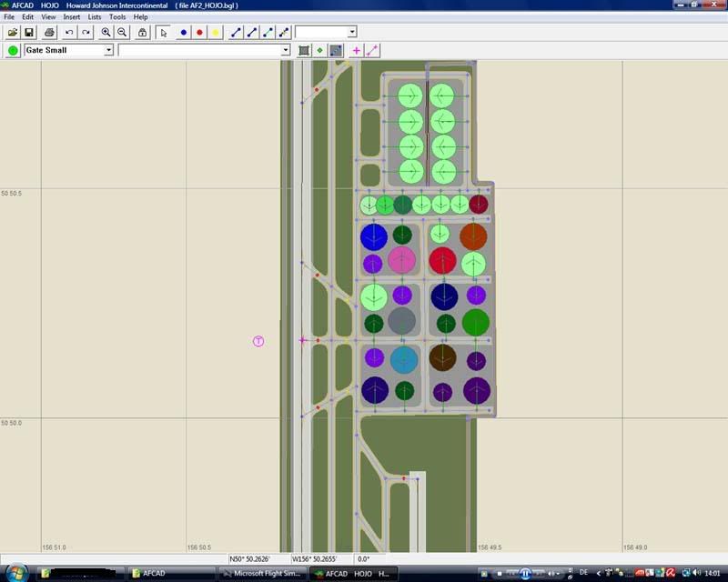
Task: Select the large blue parking spot circle
Action: 374,237
